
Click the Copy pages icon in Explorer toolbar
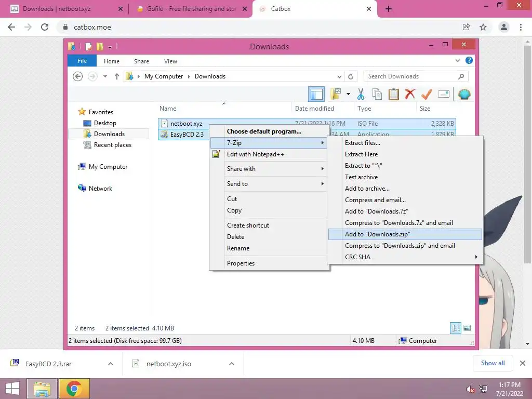(377, 94)
